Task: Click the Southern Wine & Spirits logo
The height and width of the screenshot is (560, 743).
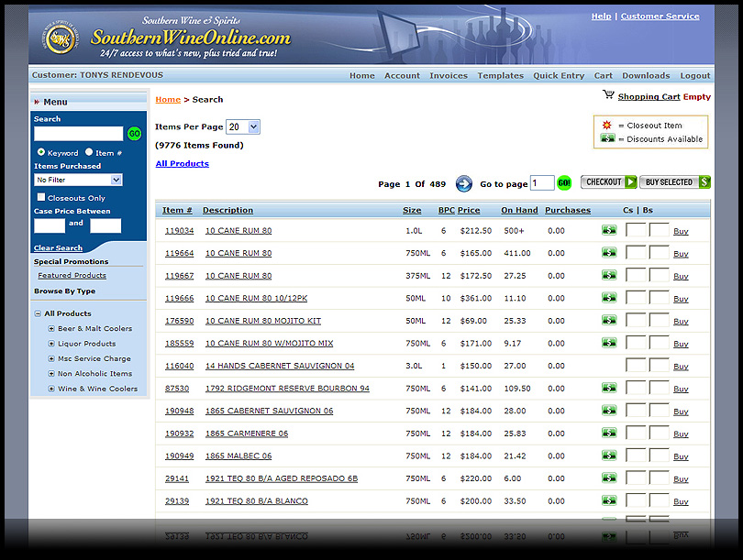Action: [61, 38]
